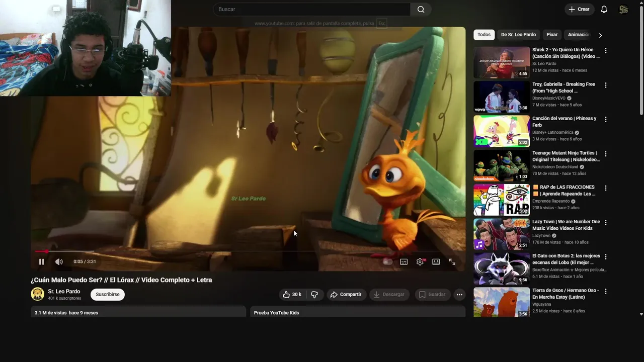Open Canción del verano Phineas y Ferb title

[x=564, y=122]
